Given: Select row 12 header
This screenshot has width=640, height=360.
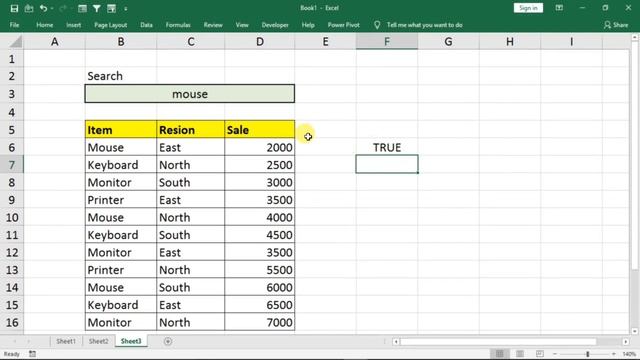Looking at the screenshot, I should tap(12, 252).
